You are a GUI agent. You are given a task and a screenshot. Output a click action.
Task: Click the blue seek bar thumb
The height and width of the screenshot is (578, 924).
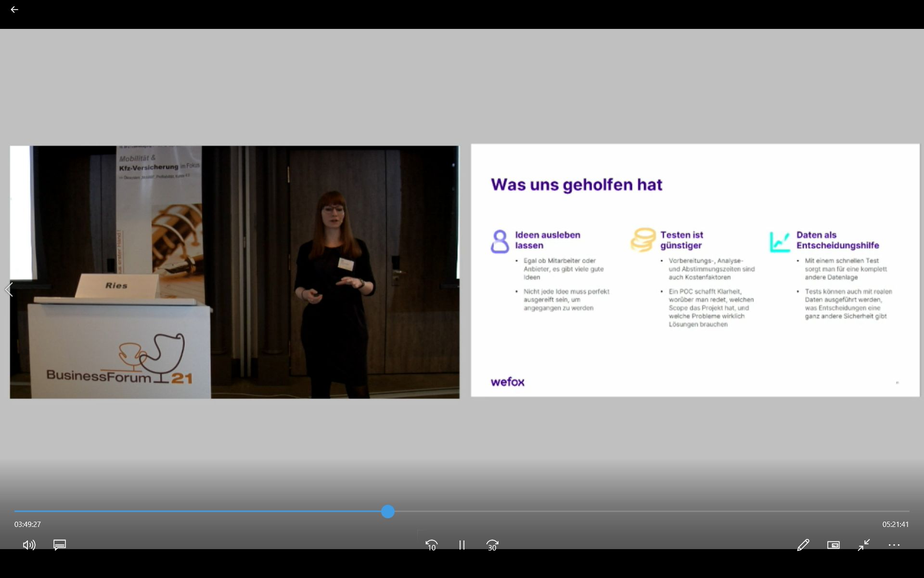coord(388,512)
